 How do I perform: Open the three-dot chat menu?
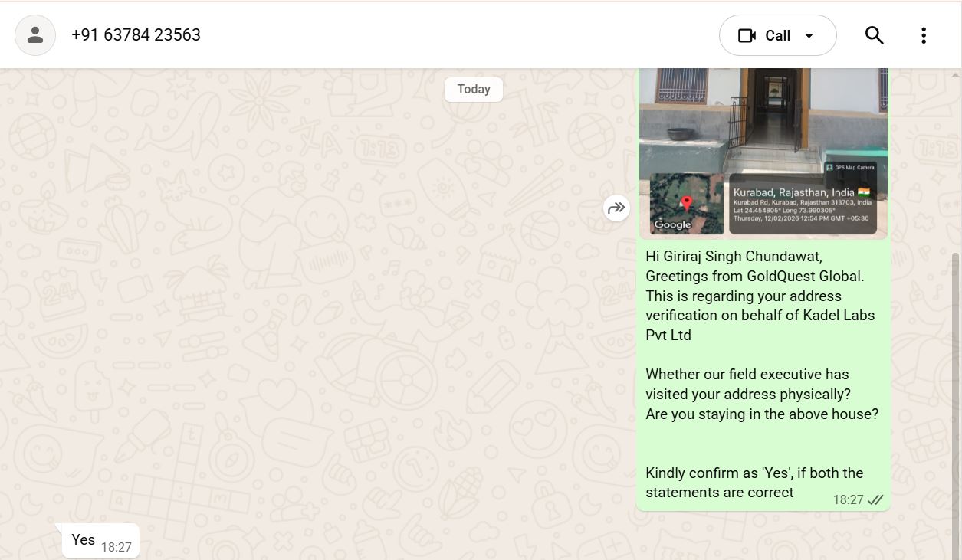click(923, 35)
